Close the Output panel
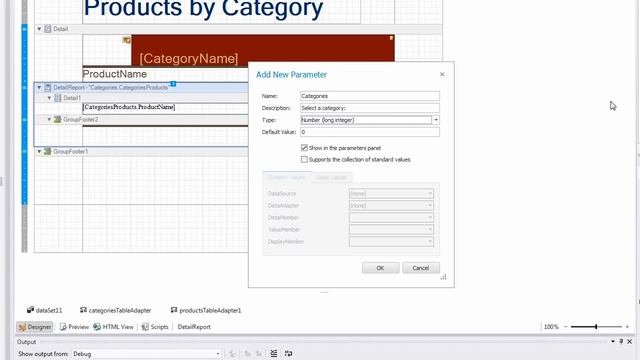Viewport: 640px width, 360px height. click(x=629, y=342)
